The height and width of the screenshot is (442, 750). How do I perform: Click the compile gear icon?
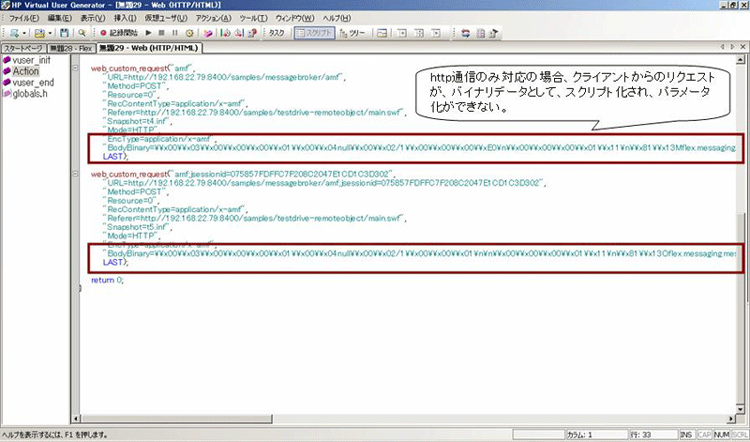(189, 33)
